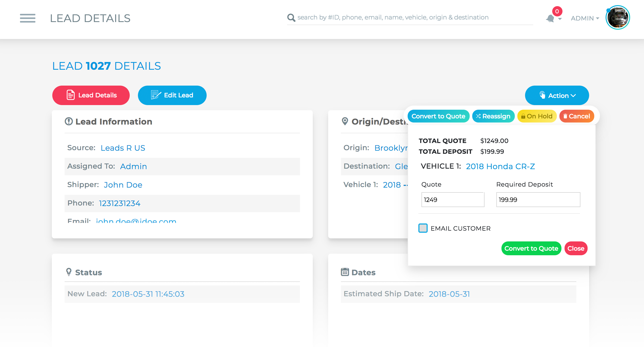644x347 pixels.
Task: Put lead On Hold
Action: coord(537,116)
